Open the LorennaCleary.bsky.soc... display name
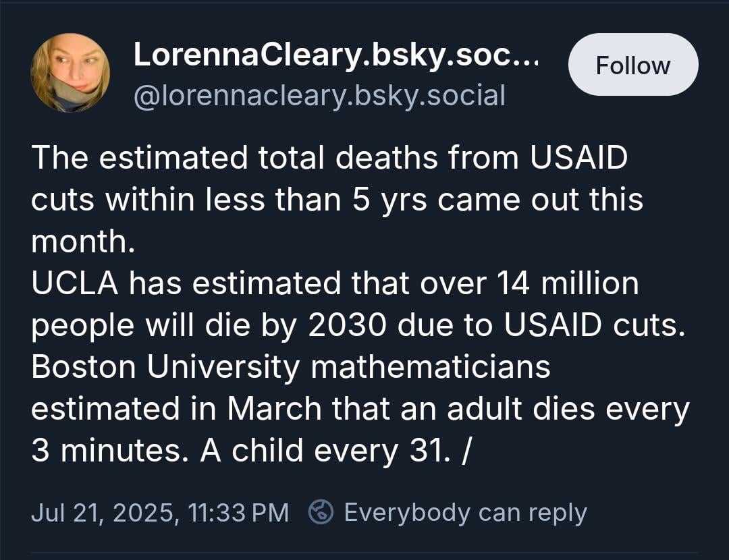Image resolution: width=729 pixels, height=560 pixels. (x=335, y=55)
